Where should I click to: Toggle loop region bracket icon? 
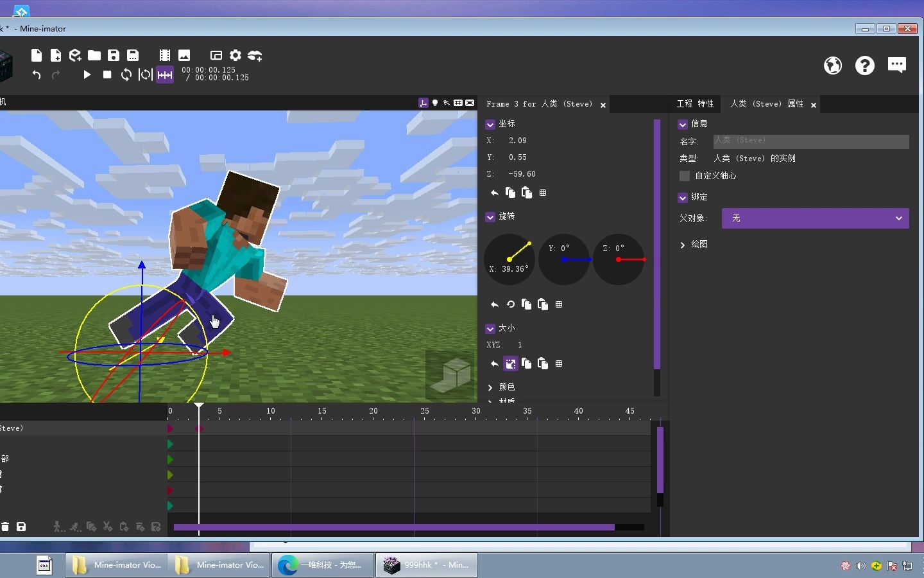pos(146,74)
